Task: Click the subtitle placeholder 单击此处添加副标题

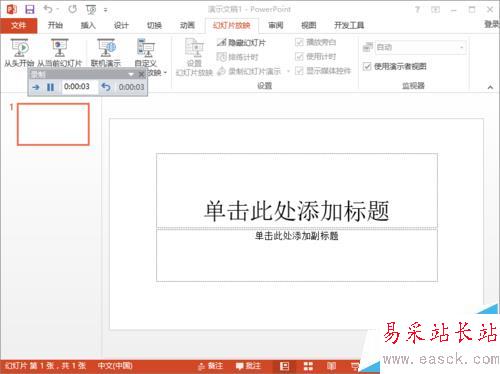Action: click(297, 255)
